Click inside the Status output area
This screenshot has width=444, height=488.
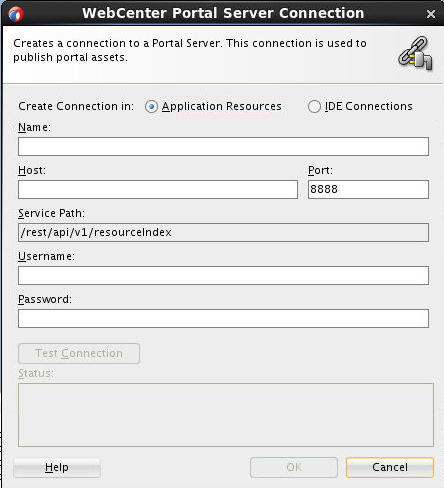click(226, 415)
